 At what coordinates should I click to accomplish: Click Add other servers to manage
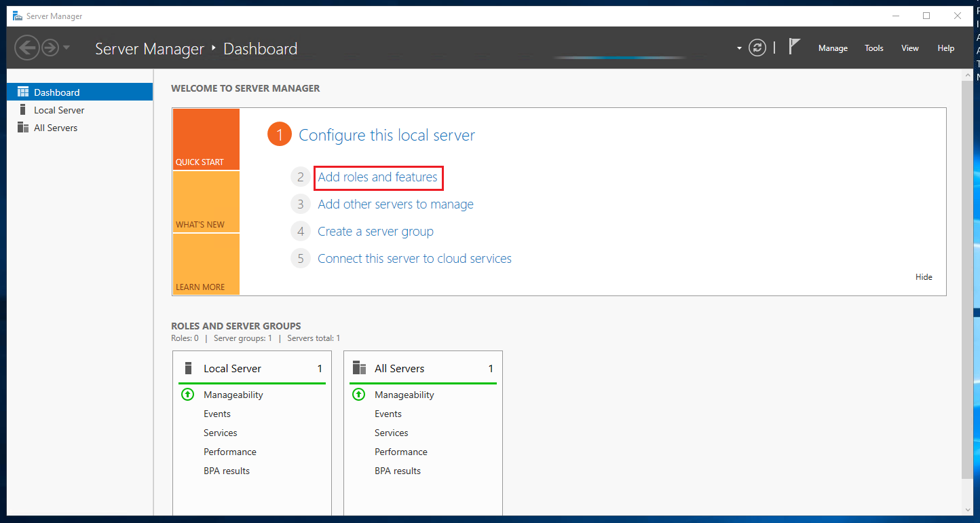tap(396, 204)
